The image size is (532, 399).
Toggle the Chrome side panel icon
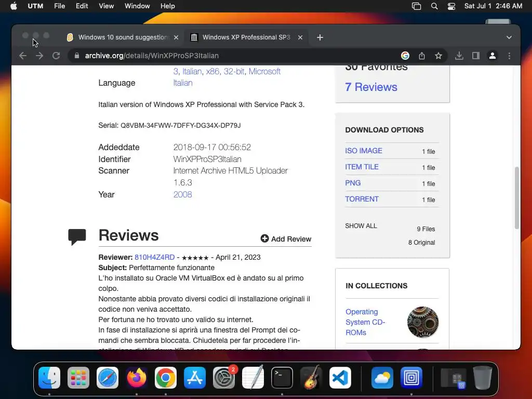click(476, 56)
